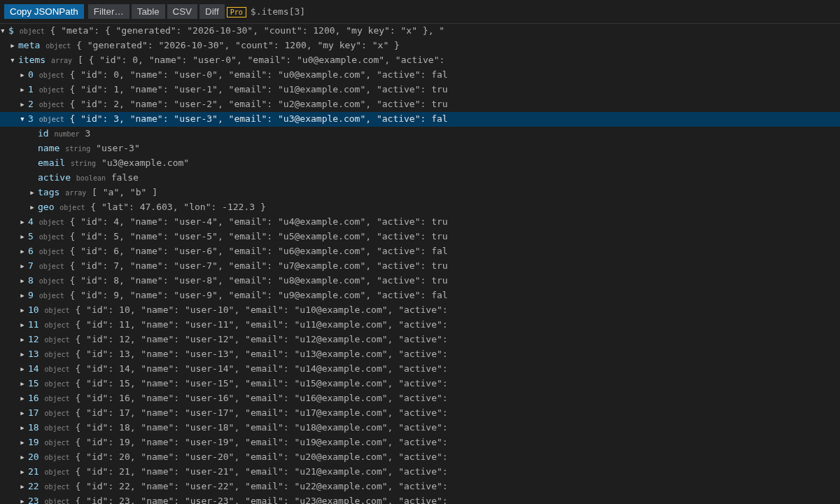This screenshot has width=840, height=504.
Task: Expand the geo object
Action: [32, 207]
